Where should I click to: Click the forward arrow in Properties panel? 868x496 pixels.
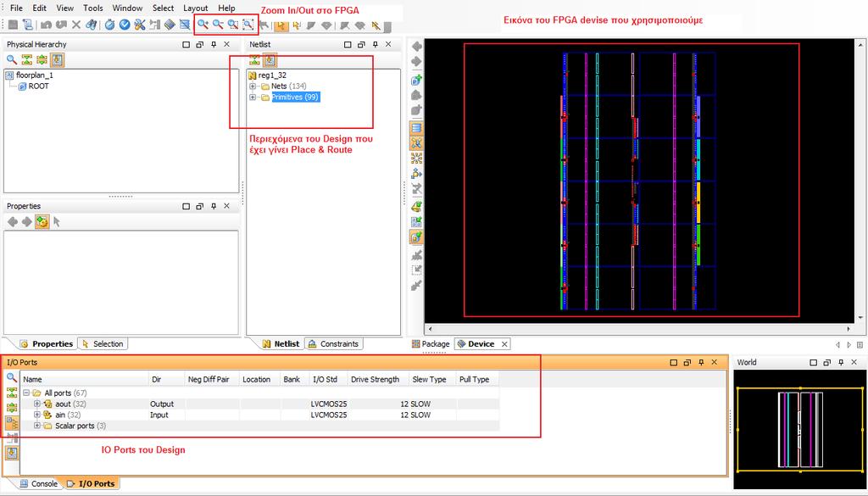click(26, 222)
